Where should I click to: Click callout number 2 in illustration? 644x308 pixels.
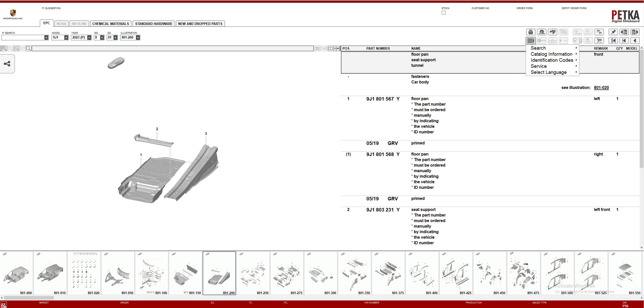tap(157, 129)
